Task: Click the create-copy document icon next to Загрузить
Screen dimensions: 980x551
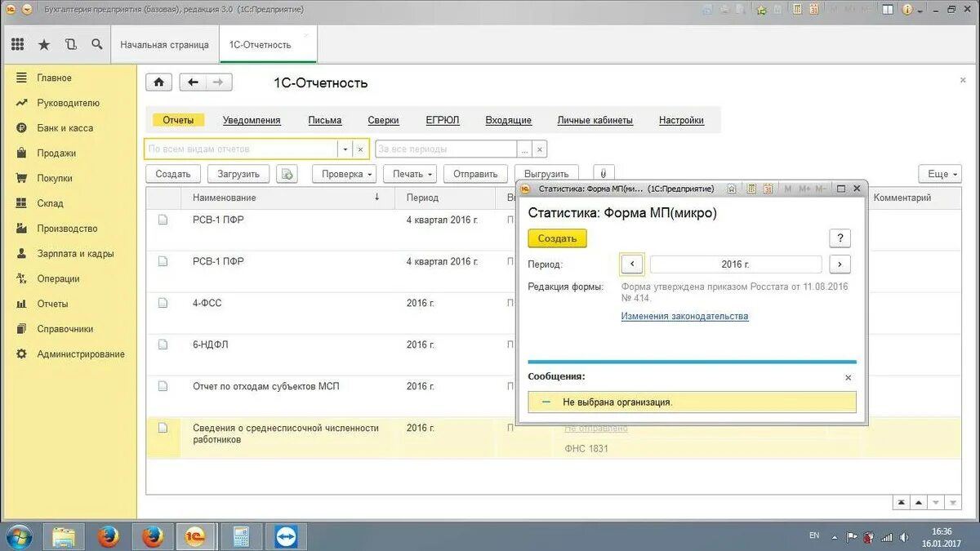Action: [287, 174]
